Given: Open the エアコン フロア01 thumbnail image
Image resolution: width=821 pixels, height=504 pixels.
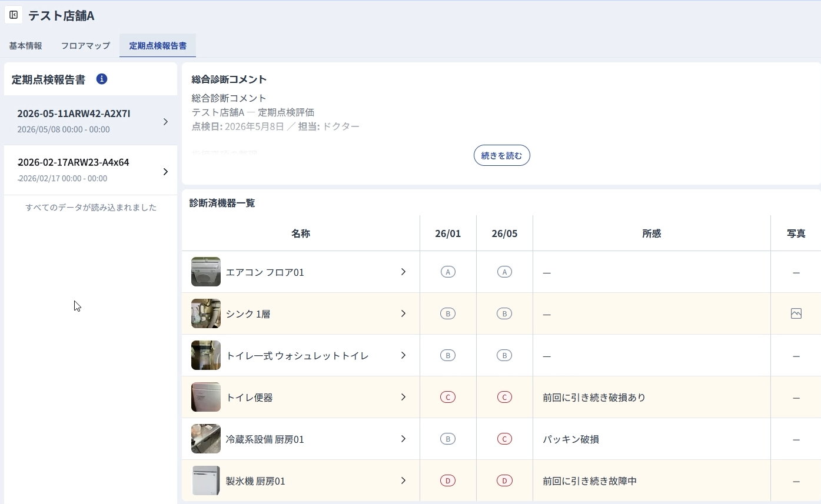Looking at the screenshot, I should coord(206,272).
